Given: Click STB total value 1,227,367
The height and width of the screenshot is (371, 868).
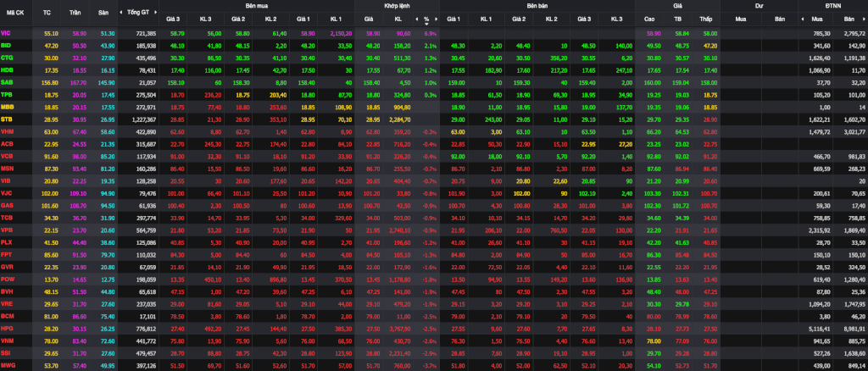Looking at the screenshot, I should point(143,119).
